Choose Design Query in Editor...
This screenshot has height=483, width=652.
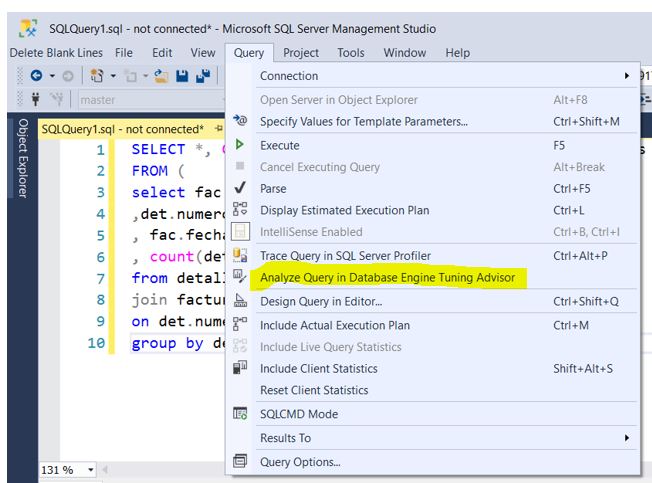pos(430,301)
